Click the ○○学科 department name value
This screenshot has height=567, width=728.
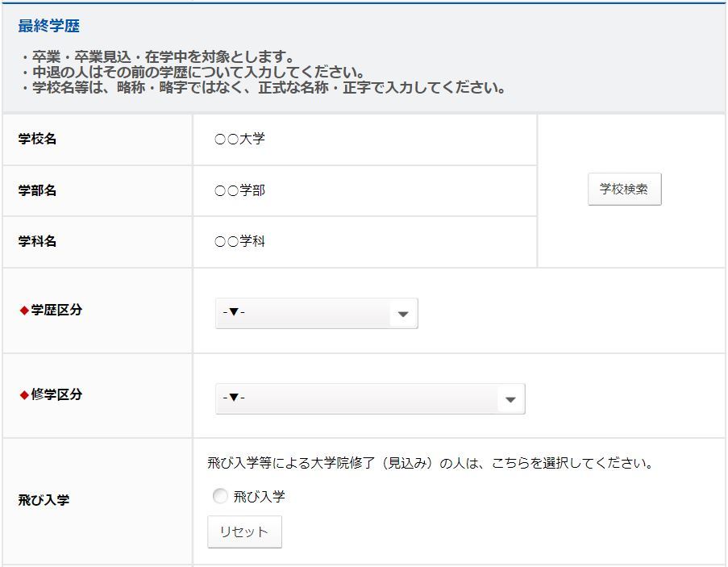coord(239,242)
